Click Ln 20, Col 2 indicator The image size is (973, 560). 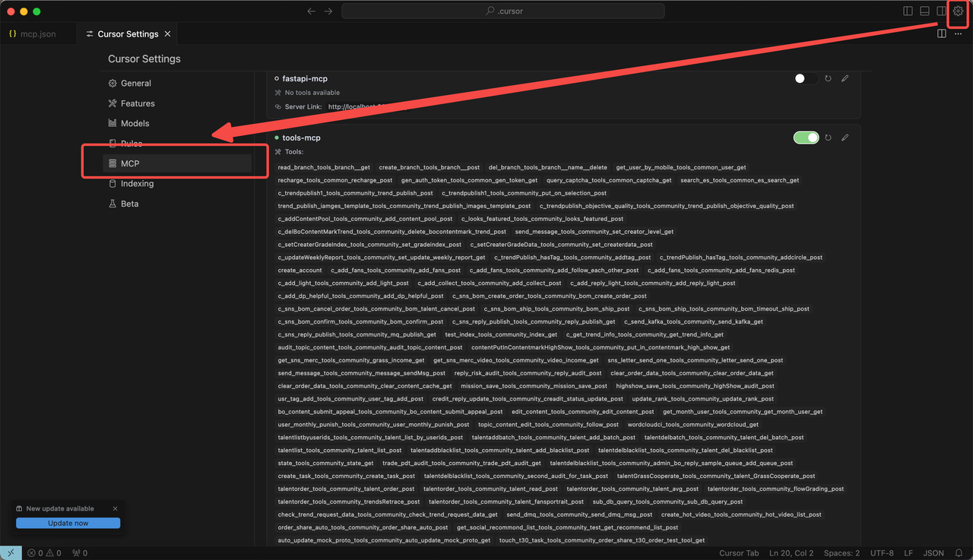pyautogui.click(x=791, y=553)
